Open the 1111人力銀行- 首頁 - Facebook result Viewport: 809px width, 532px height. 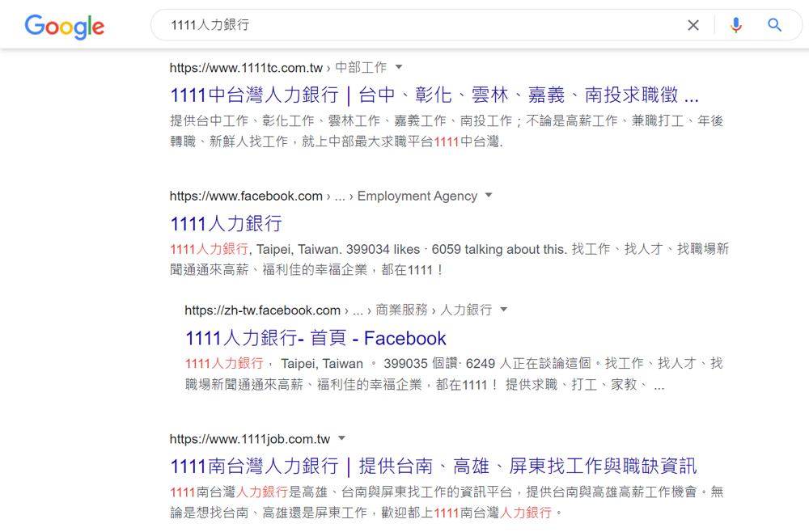(316, 338)
